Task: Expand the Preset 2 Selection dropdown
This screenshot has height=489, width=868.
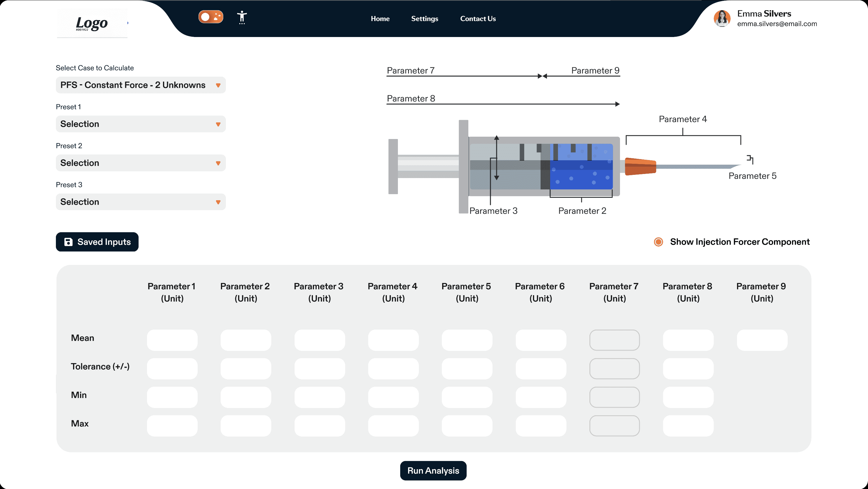Action: click(x=141, y=163)
